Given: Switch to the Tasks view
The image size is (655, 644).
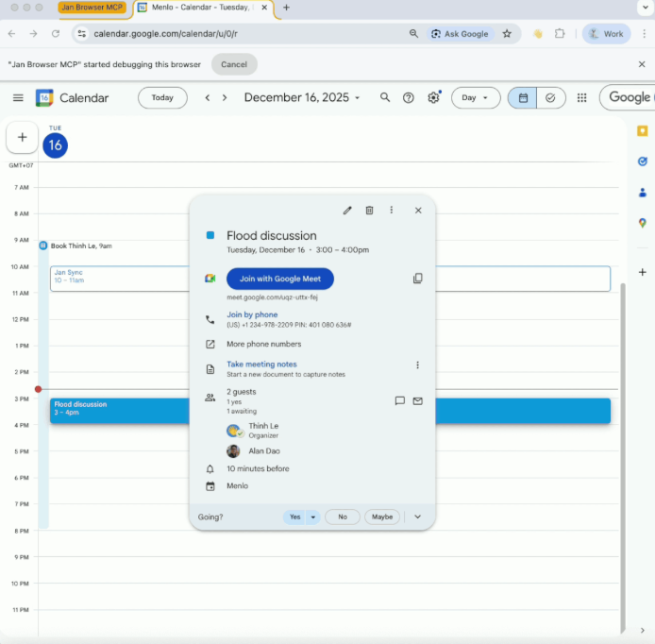Looking at the screenshot, I should tap(550, 97).
